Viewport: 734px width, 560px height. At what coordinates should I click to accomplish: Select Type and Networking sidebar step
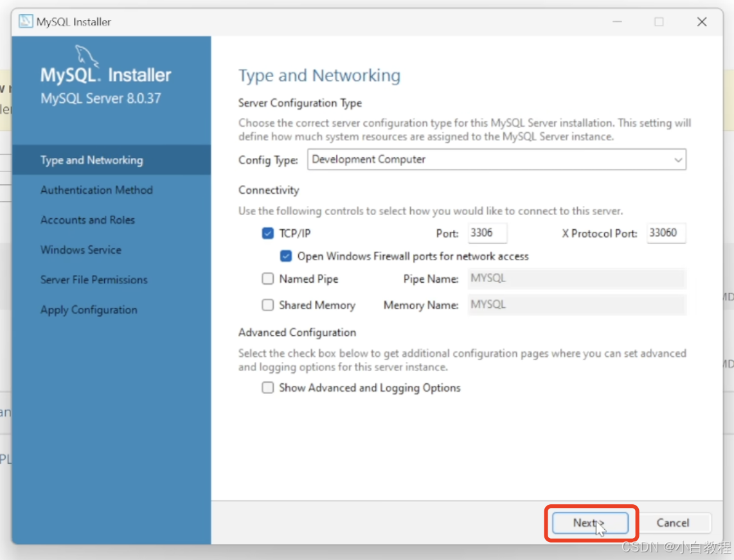pyautogui.click(x=111, y=160)
